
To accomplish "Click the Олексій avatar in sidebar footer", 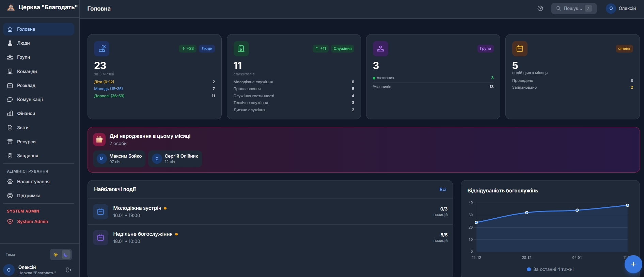I will [x=9, y=270].
